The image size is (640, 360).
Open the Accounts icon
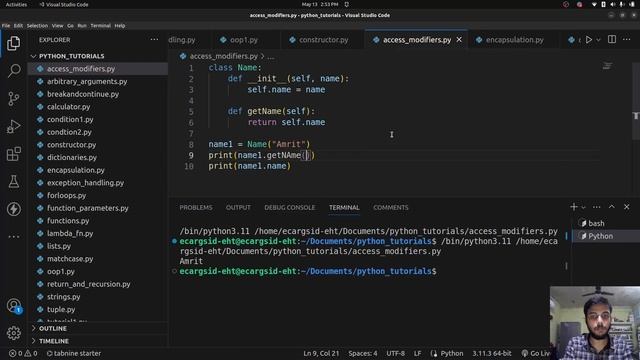coord(13,306)
